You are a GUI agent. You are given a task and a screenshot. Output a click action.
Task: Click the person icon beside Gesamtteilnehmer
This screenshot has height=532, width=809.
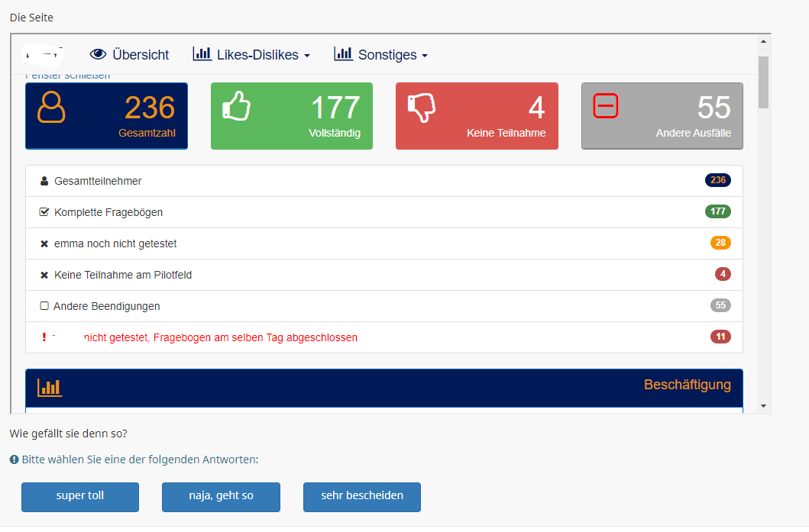[x=44, y=182]
